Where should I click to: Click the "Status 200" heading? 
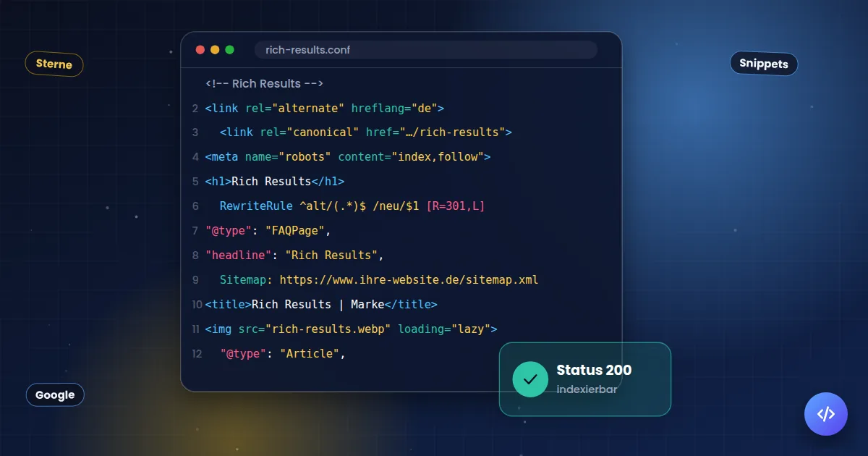click(594, 371)
